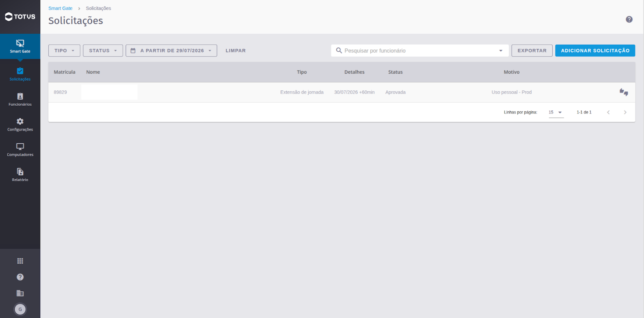Expand the employee search dropdown arrow
The image size is (644, 318).
500,51
